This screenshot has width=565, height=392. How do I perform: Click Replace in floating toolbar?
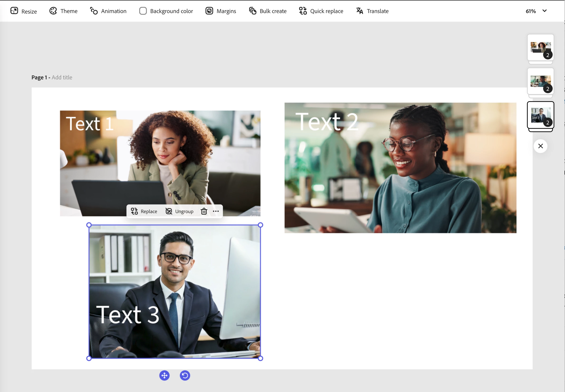[144, 211]
